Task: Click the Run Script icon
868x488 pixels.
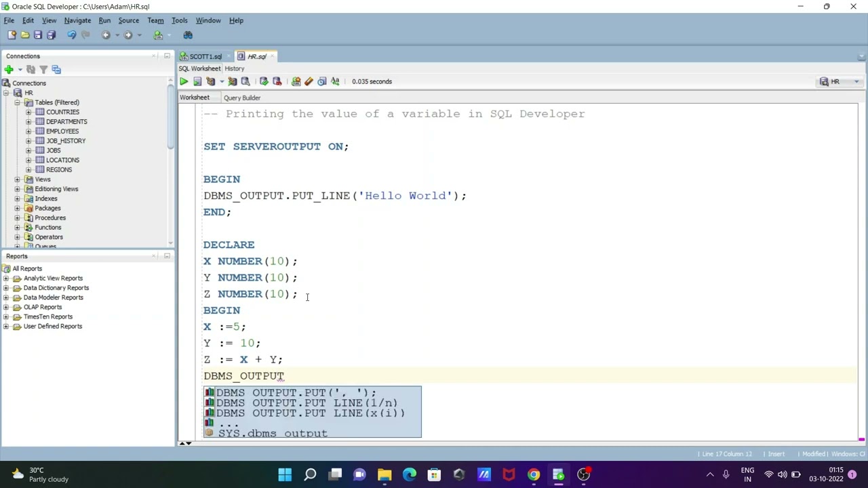Action: [197, 81]
